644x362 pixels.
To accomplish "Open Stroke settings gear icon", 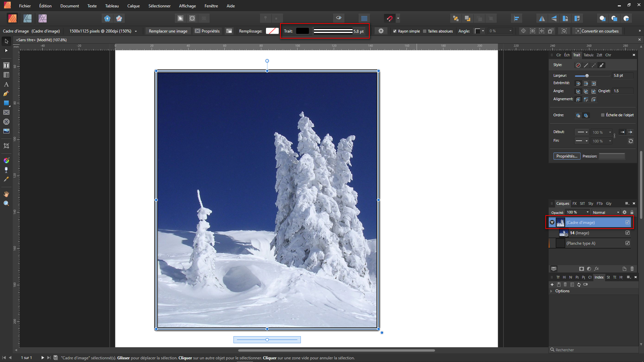I will click(x=381, y=31).
